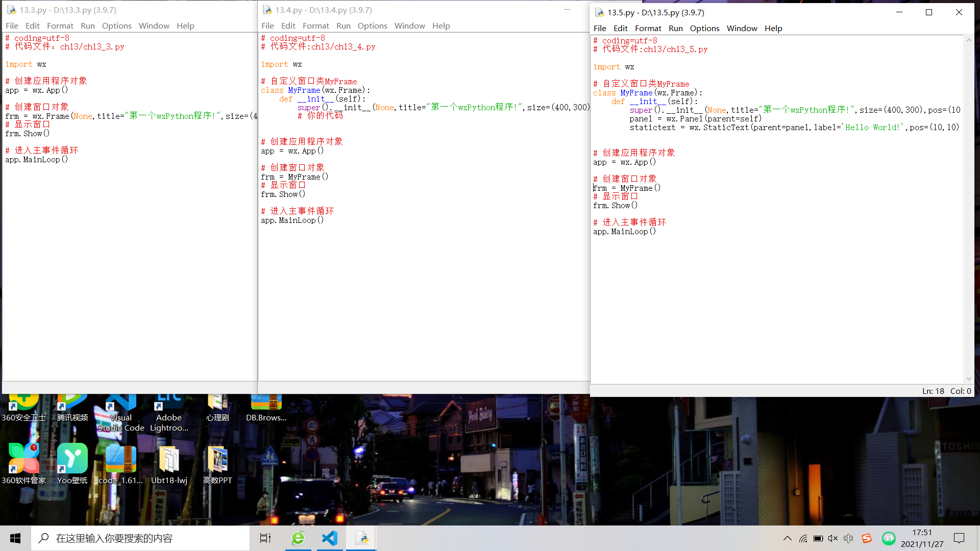Open the Windows Start menu
The image size is (980, 551).
coord(15,538)
